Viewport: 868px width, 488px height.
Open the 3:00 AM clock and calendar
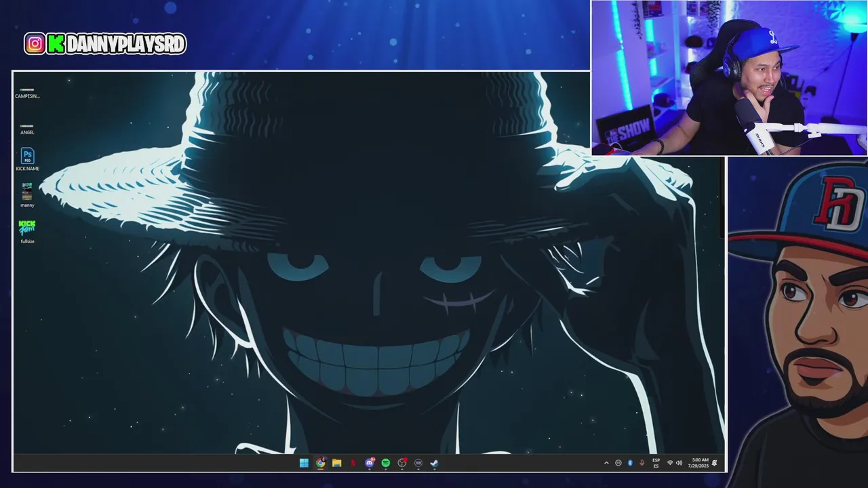(698, 463)
